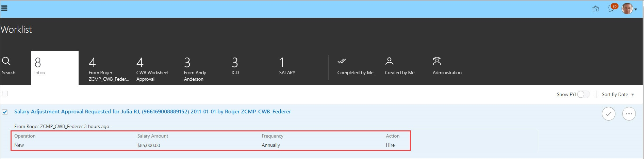The image size is (644, 159).
Task: Select the SALARY category tile
Action: pyautogui.click(x=287, y=66)
